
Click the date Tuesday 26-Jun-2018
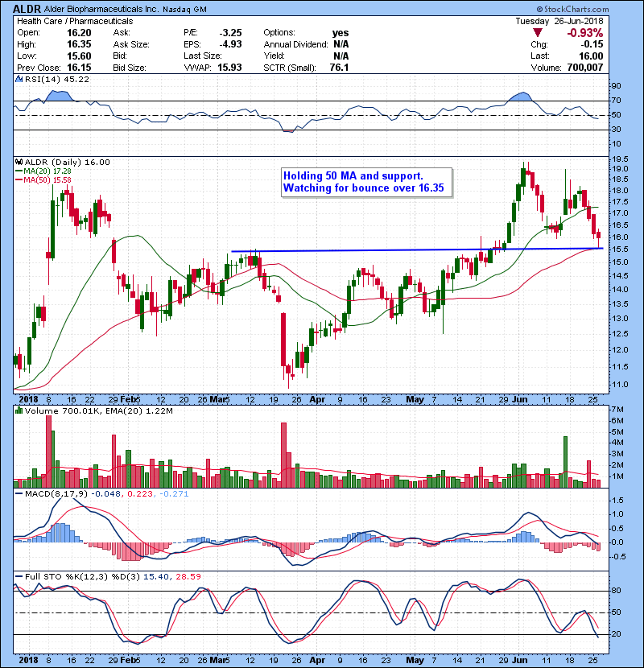click(559, 21)
